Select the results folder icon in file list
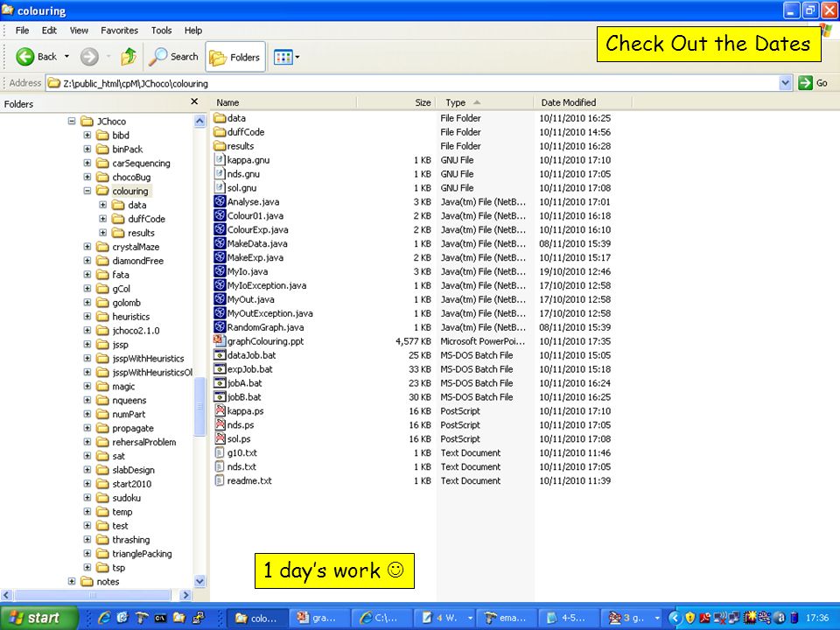 click(220, 146)
